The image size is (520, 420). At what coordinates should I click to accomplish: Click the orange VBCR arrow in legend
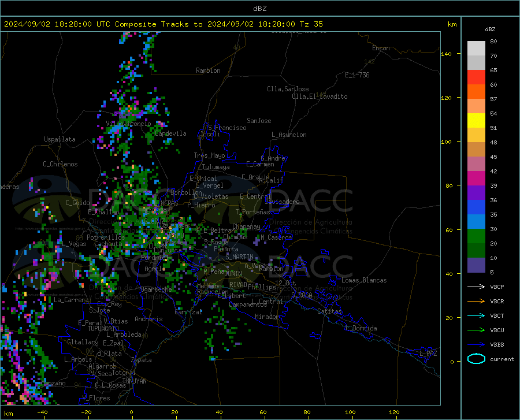[x=476, y=302]
